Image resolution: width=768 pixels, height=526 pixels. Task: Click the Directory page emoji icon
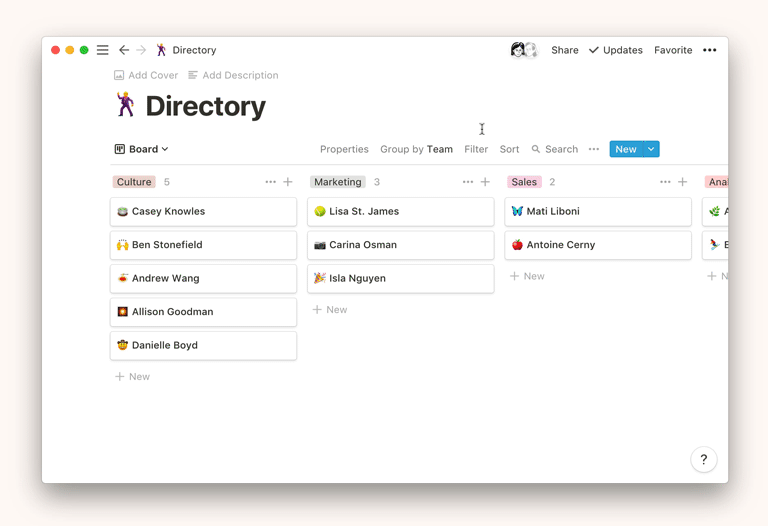tap(125, 105)
